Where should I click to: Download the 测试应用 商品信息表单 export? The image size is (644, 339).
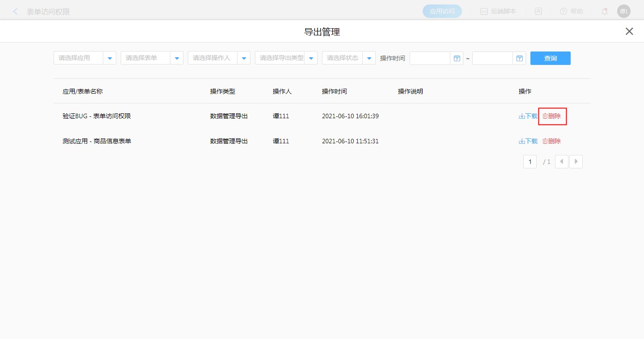[528, 141]
